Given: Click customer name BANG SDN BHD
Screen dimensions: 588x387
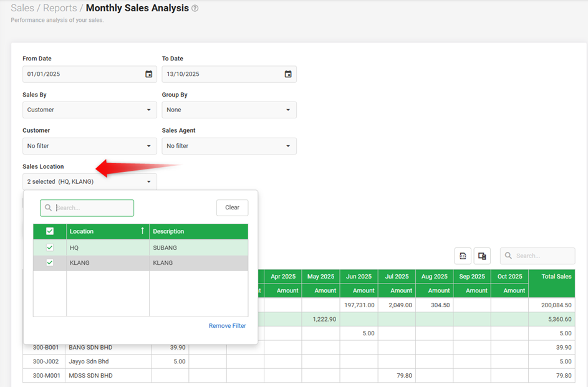Looking at the screenshot, I should [x=90, y=348].
